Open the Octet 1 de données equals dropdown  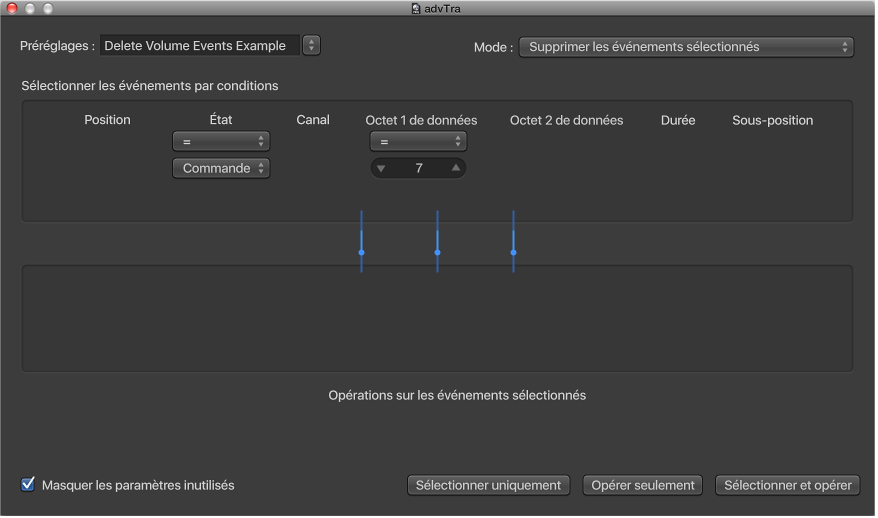click(418, 142)
